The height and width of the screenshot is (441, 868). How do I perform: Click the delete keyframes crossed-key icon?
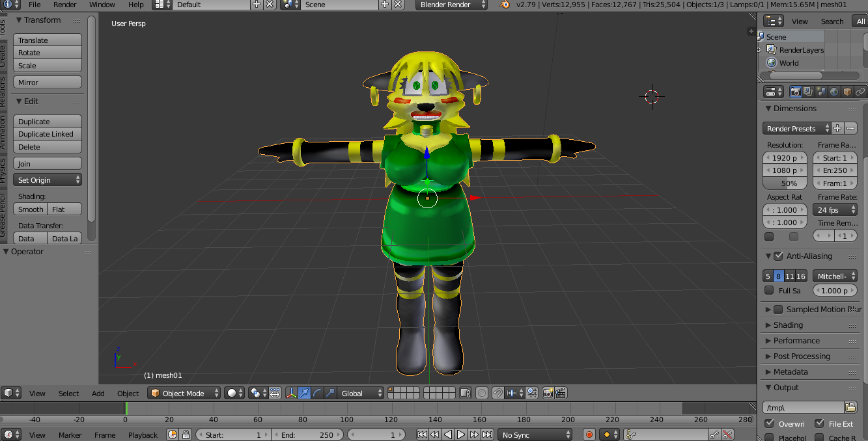coord(728,434)
